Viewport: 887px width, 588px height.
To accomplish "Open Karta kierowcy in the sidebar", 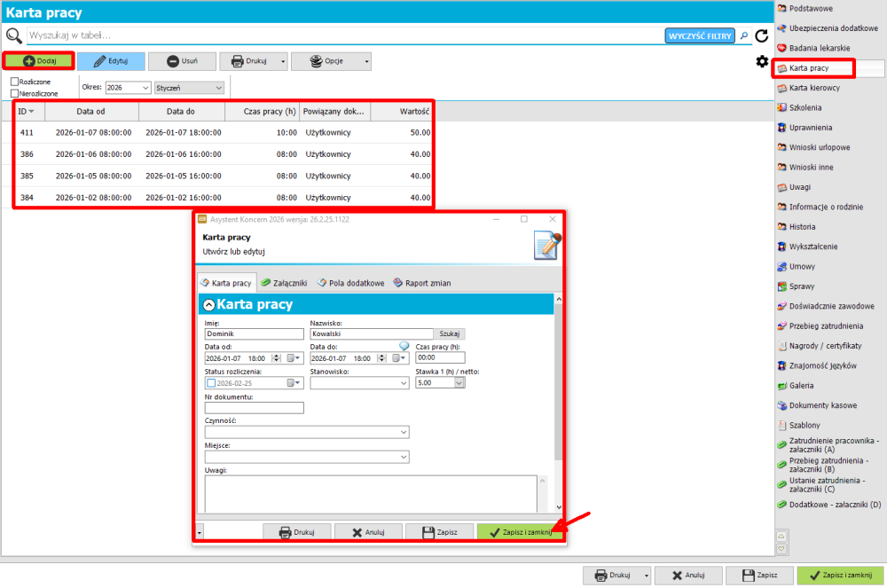I will click(813, 88).
